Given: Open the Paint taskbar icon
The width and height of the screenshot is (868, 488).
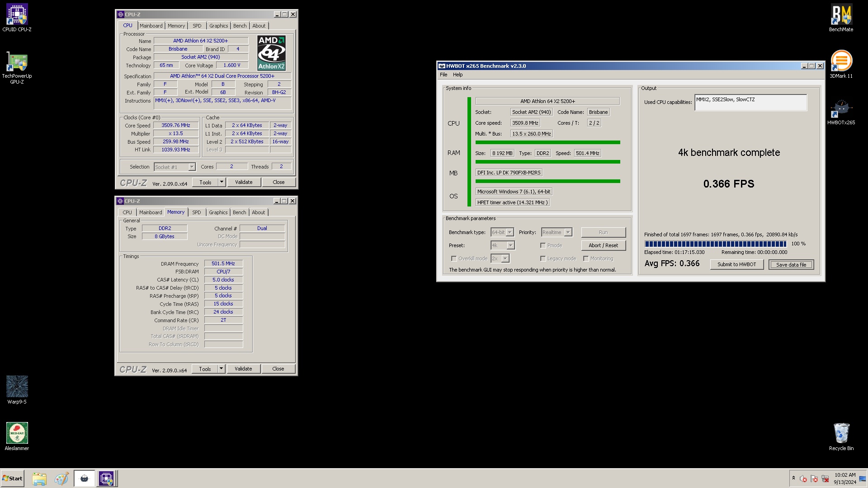Looking at the screenshot, I should point(61,479).
